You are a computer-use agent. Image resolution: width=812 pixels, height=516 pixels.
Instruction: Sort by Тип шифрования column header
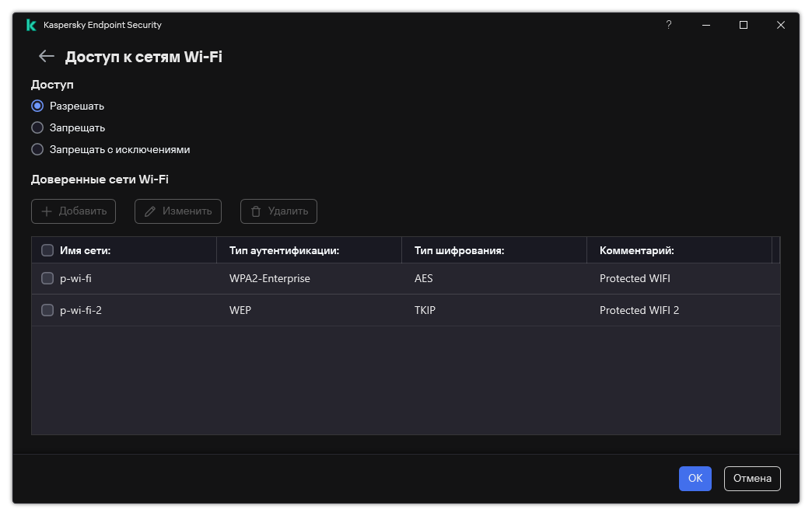click(459, 250)
